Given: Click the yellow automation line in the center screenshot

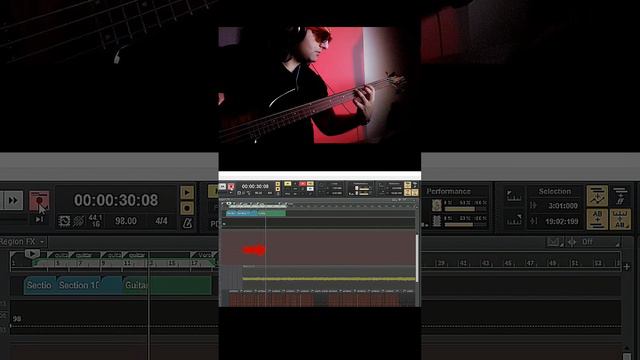Looking at the screenshot, I should [x=329, y=279].
